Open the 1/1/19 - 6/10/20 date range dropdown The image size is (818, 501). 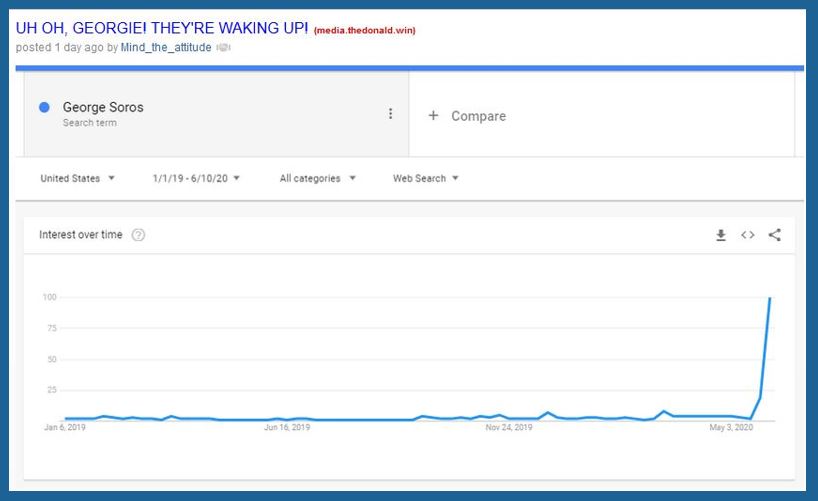coord(196,178)
